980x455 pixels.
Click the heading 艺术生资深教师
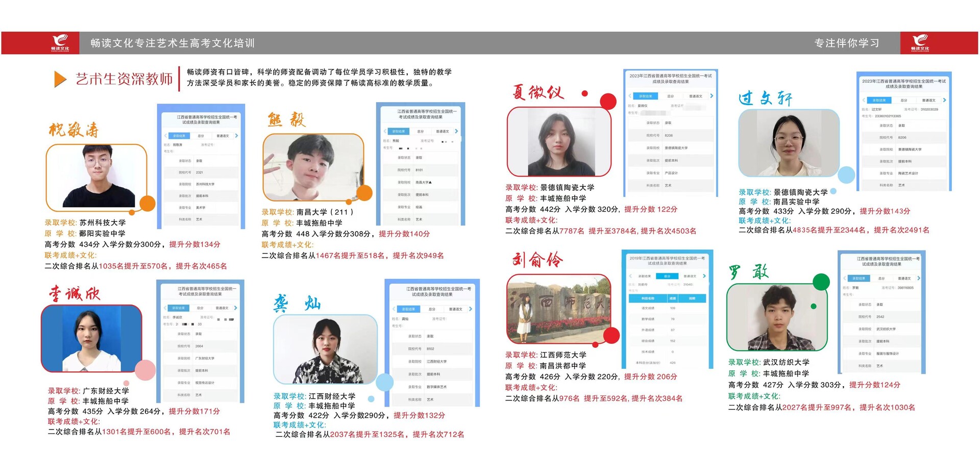coord(124,79)
